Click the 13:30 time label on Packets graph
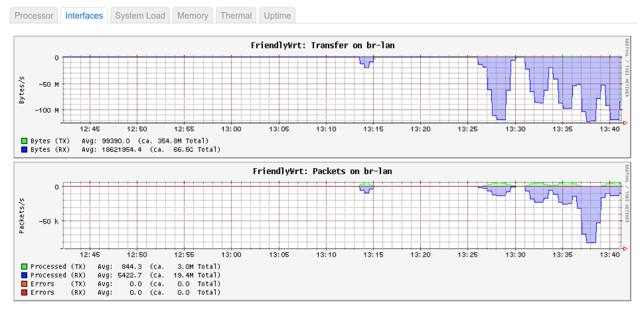The height and width of the screenshot is (314, 644). coord(515,254)
